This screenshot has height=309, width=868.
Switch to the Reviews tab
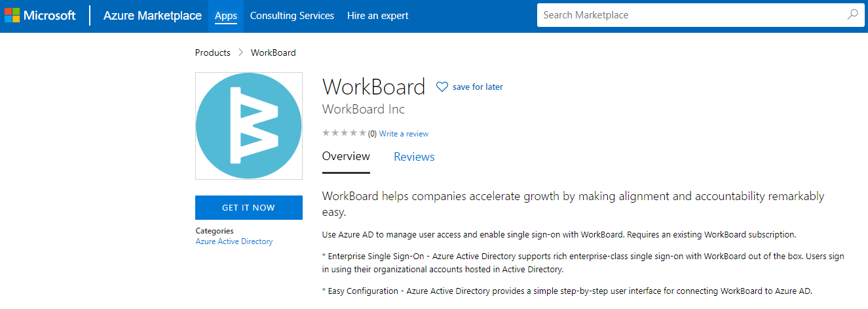point(414,157)
